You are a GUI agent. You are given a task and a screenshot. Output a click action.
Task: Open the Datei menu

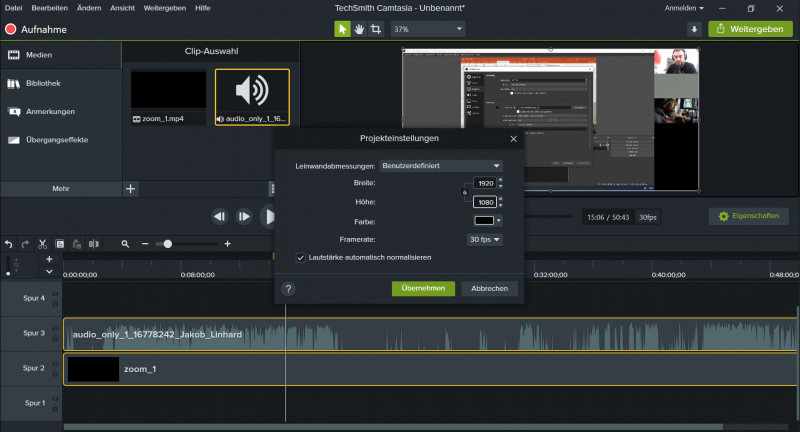pos(14,8)
